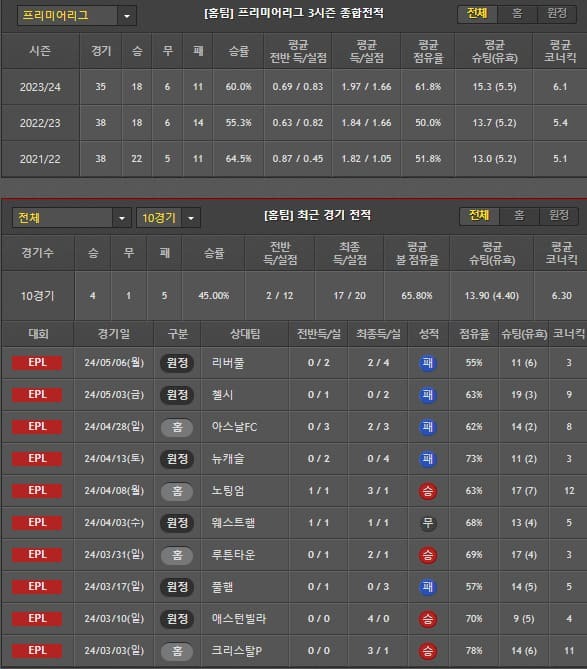Click 원정 badge on 리버풀 row
Image resolution: width=587 pixels, height=669 pixels.
tap(177, 363)
